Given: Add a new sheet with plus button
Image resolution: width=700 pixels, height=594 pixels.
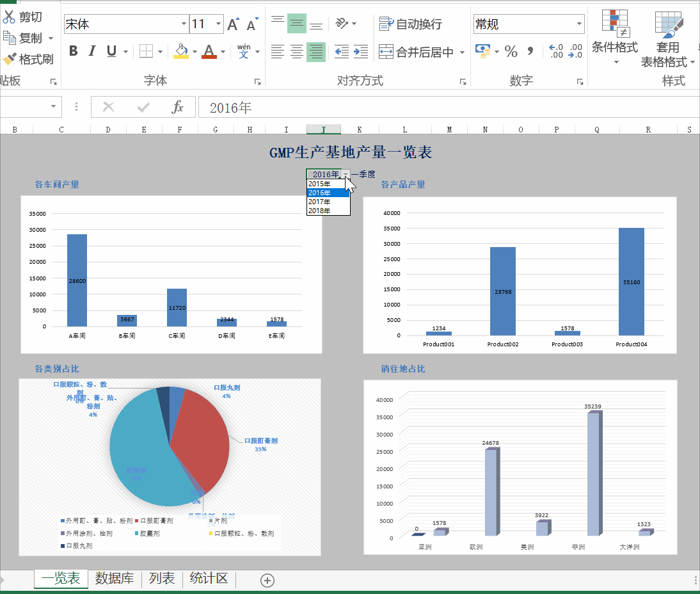Looking at the screenshot, I should tap(267, 580).
